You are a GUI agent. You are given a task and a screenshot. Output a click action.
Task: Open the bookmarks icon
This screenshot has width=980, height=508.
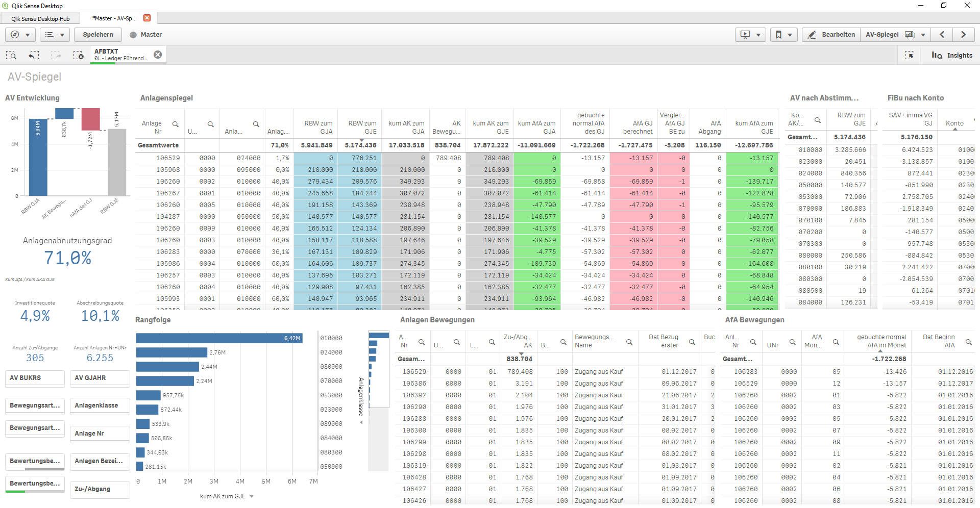778,35
